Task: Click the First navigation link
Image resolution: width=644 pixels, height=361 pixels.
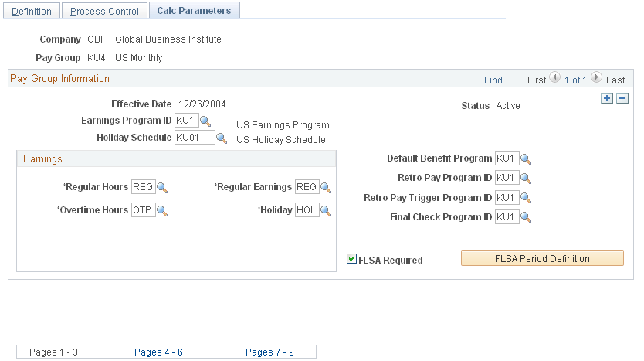Action: click(x=537, y=80)
